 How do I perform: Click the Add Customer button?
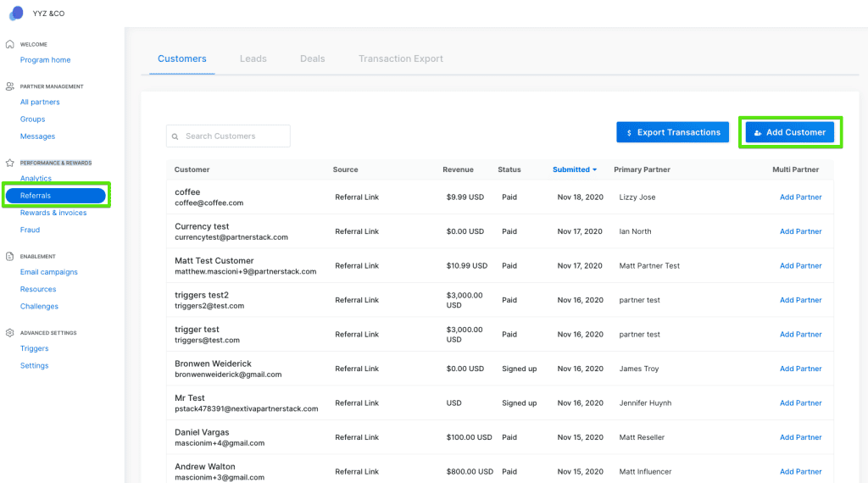coord(790,132)
